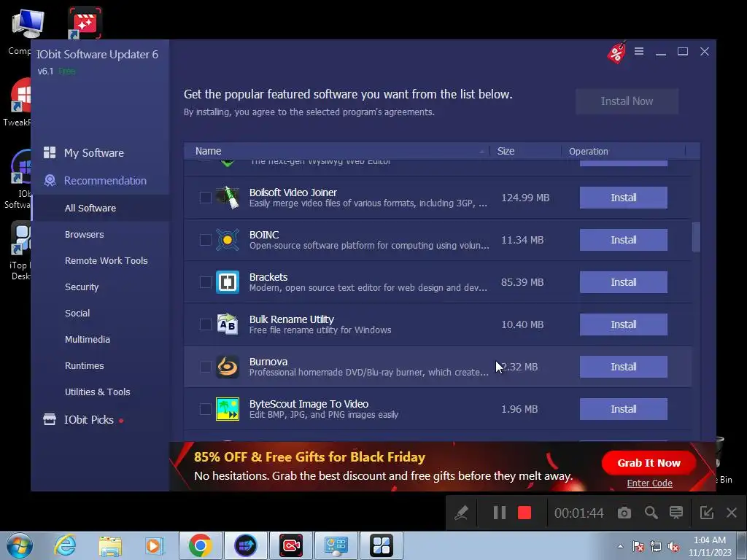
Task: Install Boilsoft Video Joiner
Action: (623, 198)
